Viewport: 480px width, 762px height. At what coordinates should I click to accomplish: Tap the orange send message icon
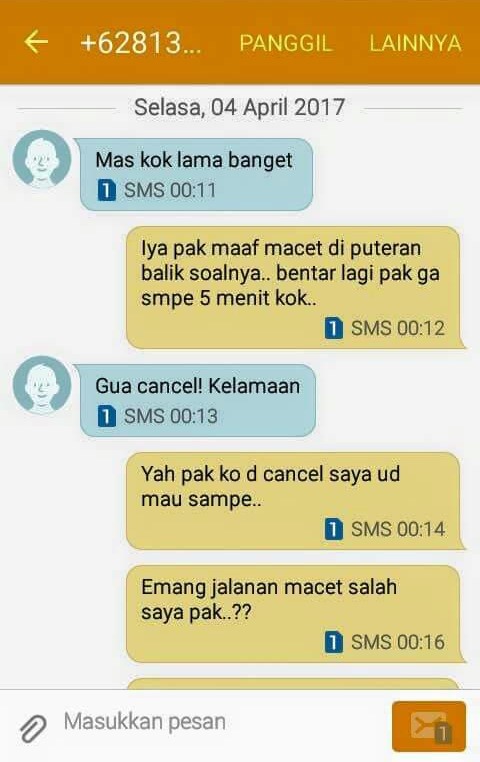(x=429, y=726)
